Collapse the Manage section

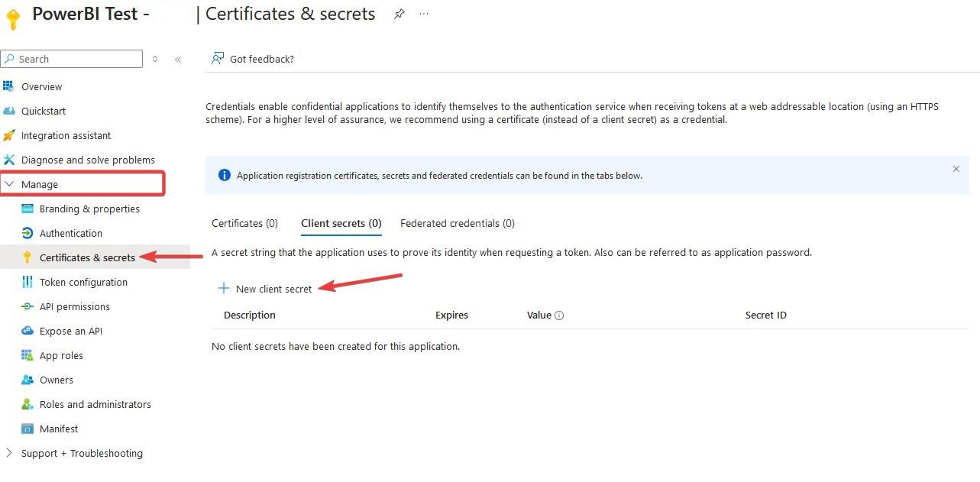[9, 184]
